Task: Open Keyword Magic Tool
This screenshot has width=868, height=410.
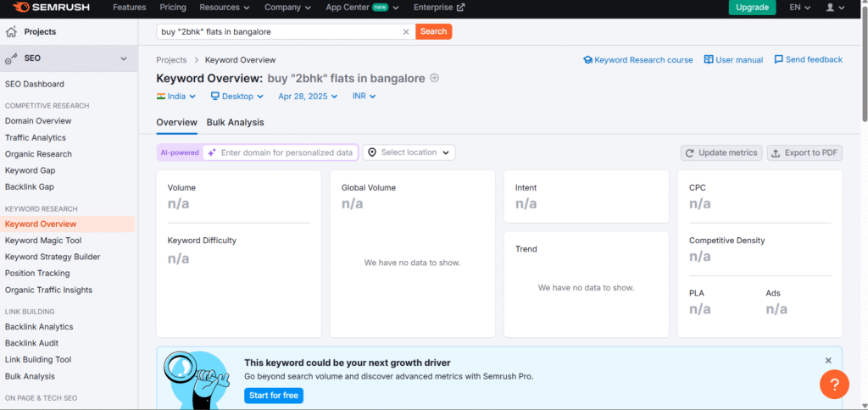Action: tap(43, 240)
